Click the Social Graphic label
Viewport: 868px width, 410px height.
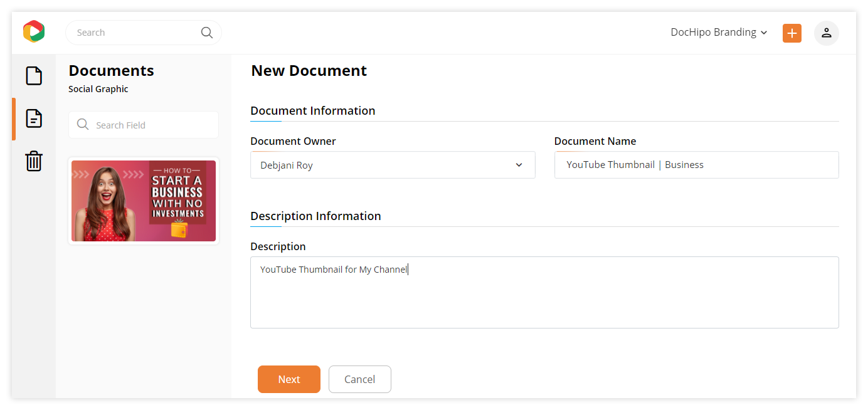tap(98, 89)
